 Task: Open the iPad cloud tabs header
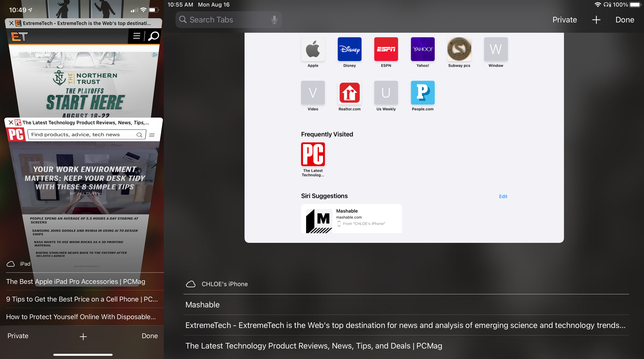(18, 264)
